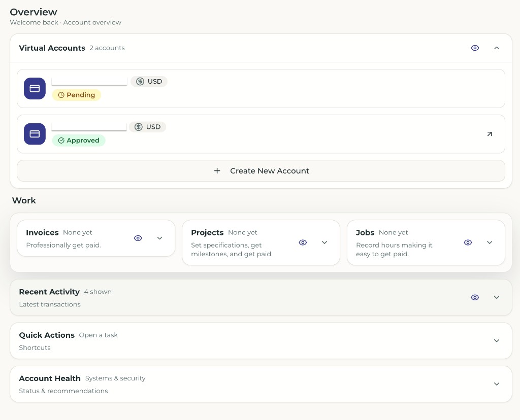Image resolution: width=520 pixels, height=420 pixels.
Task: Click the Create New Account button
Action: (261, 171)
